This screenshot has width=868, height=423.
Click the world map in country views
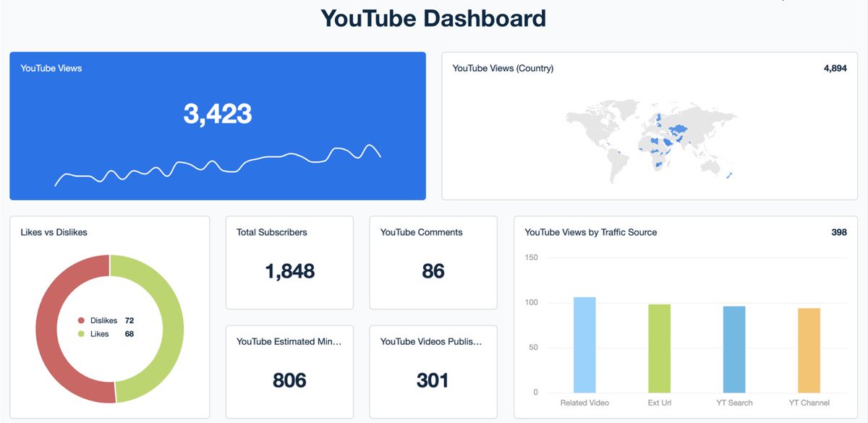pyautogui.click(x=651, y=142)
